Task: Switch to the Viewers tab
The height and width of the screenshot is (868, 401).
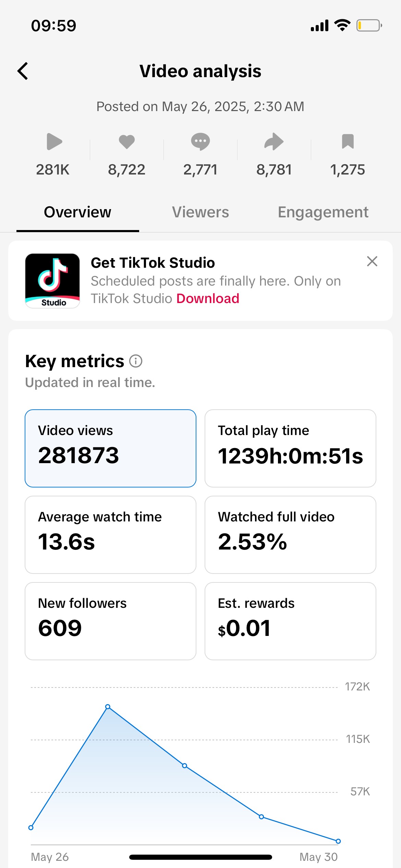Action: (x=200, y=212)
